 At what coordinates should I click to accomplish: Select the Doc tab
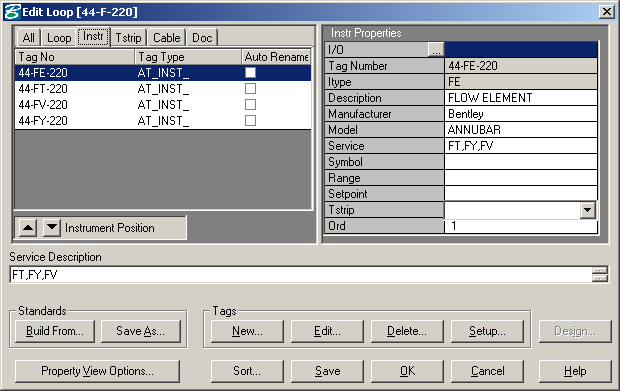click(202, 38)
